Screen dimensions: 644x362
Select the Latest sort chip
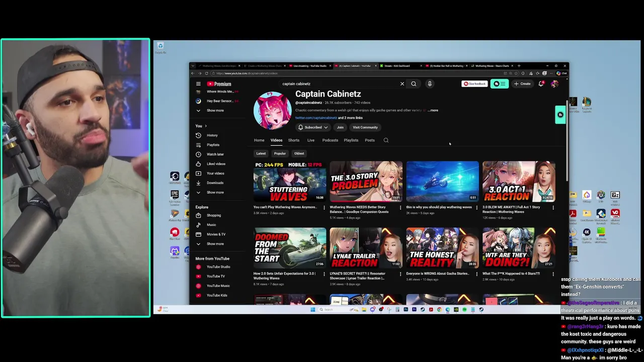(261, 153)
